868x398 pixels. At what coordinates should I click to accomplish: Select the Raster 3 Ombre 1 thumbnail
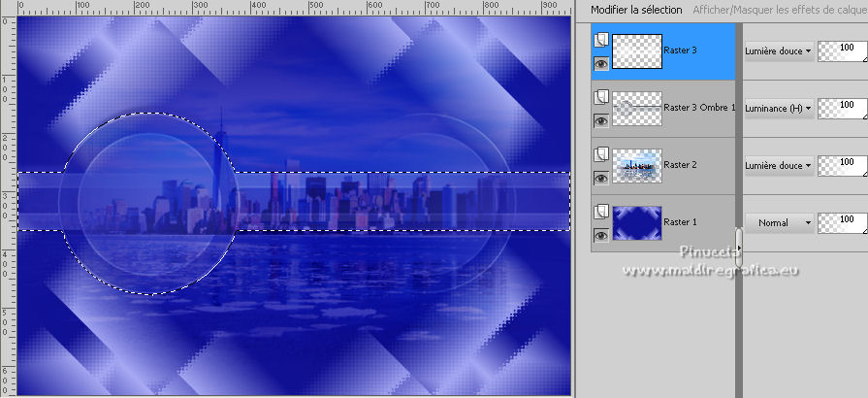click(x=637, y=109)
